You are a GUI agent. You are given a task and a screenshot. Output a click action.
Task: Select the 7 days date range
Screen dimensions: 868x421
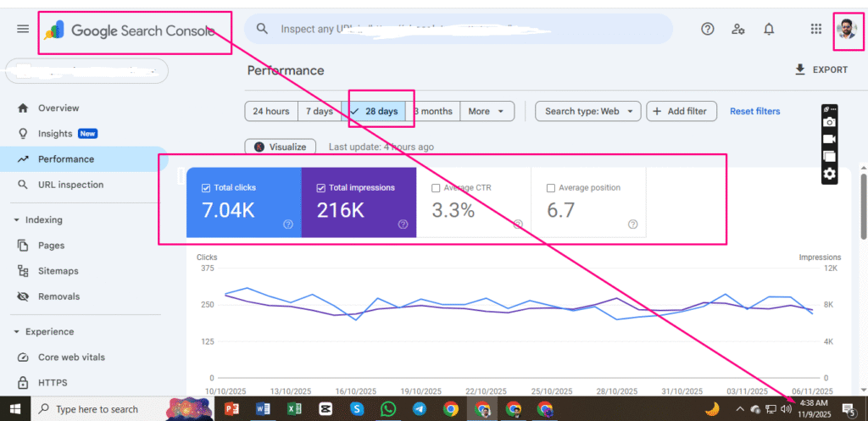point(320,111)
